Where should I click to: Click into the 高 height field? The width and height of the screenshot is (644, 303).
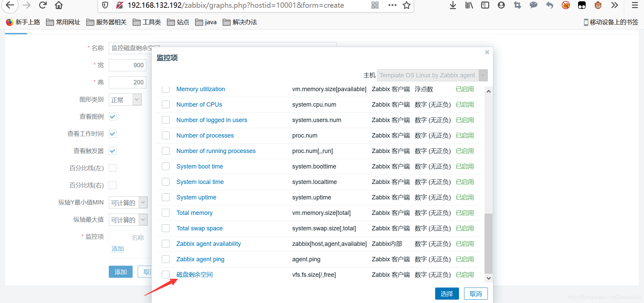pyautogui.click(x=128, y=82)
